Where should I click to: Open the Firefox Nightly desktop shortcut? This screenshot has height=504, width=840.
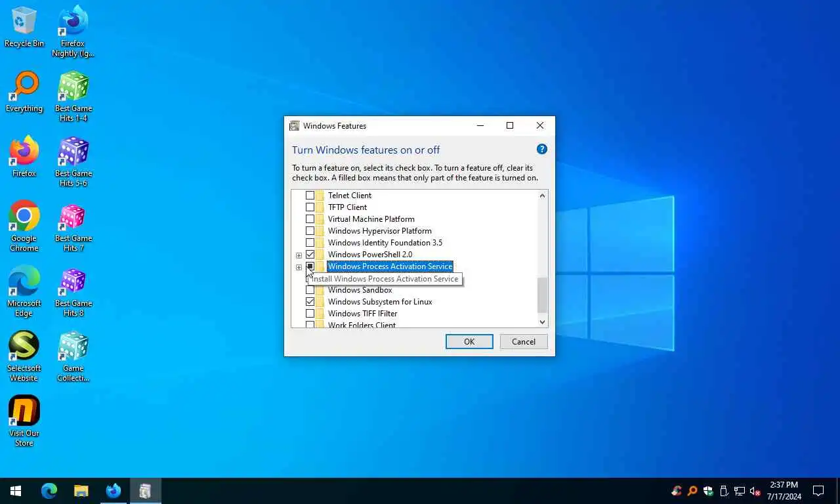73,31
